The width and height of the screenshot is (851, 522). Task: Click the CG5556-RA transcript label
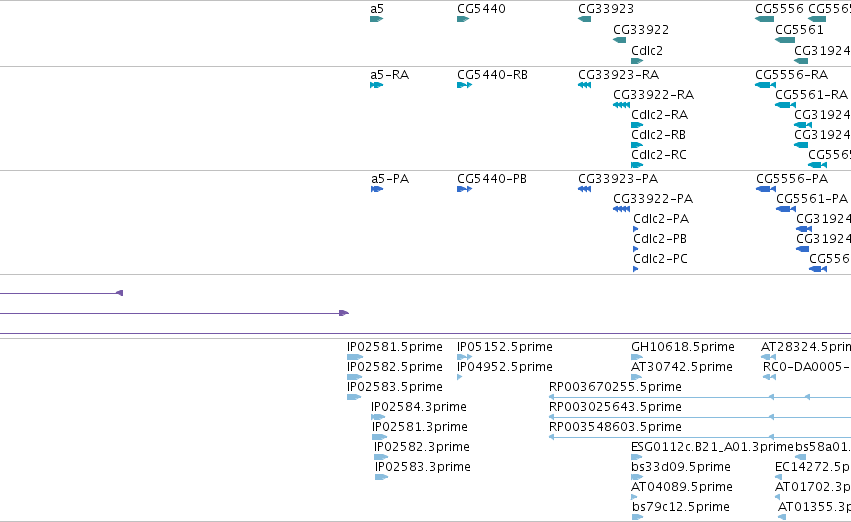792,75
